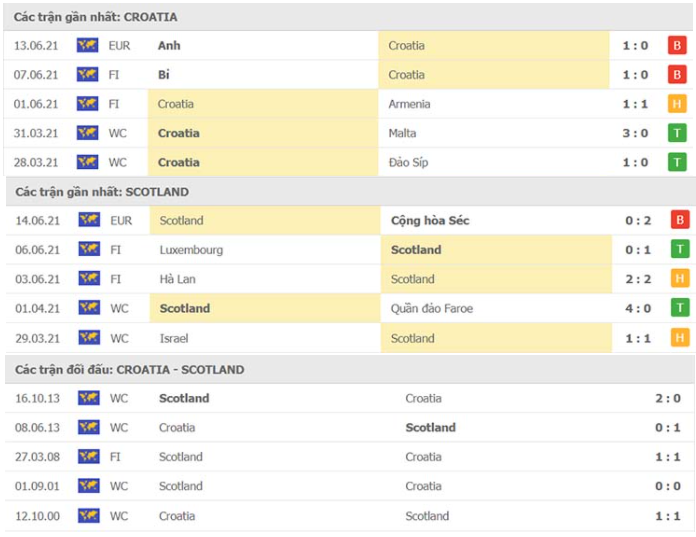
Task: Open the Cộng hòa Séc team link
Action: pos(430,220)
